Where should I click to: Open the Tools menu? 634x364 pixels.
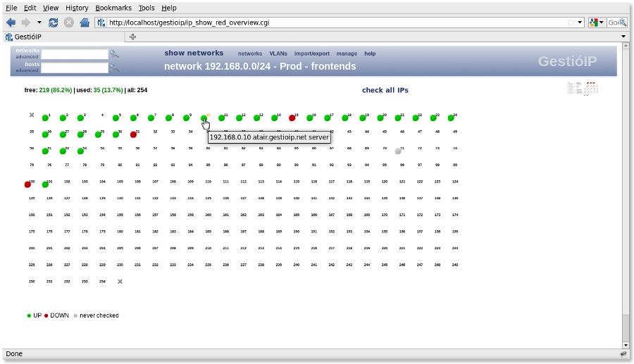147,8
